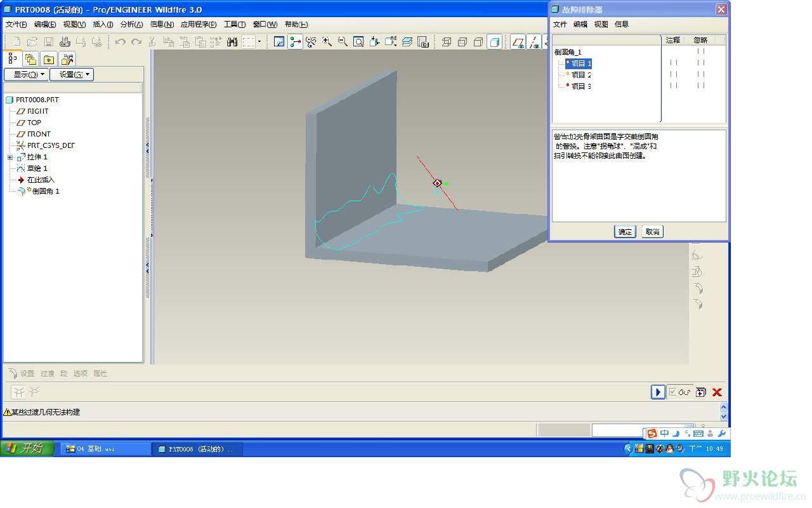Click the feature preview glasses icon
The image size is (812, 508).
(685, 392)
